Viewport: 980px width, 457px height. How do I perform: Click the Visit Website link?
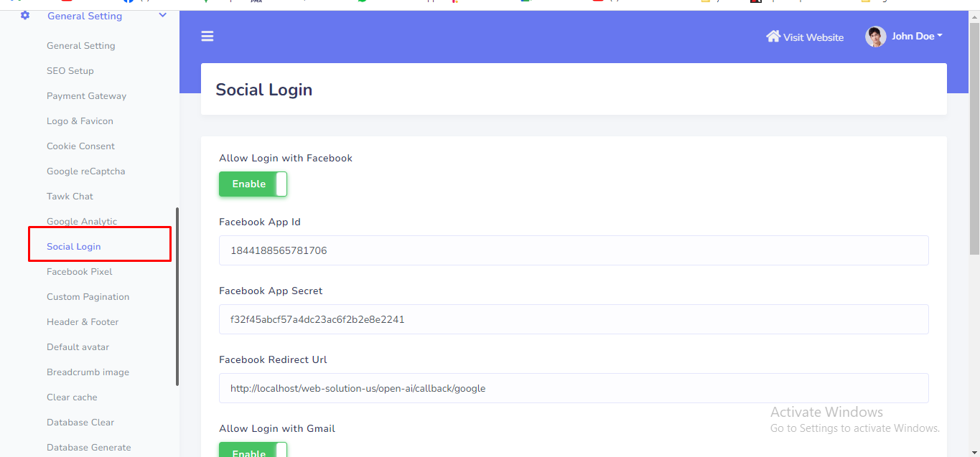point(813,37)
